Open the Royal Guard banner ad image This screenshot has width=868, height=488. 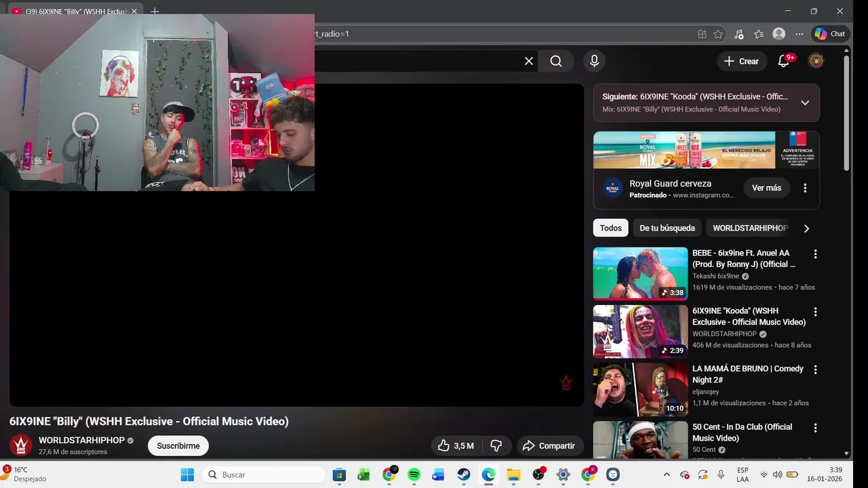click(x=706, y=150)
